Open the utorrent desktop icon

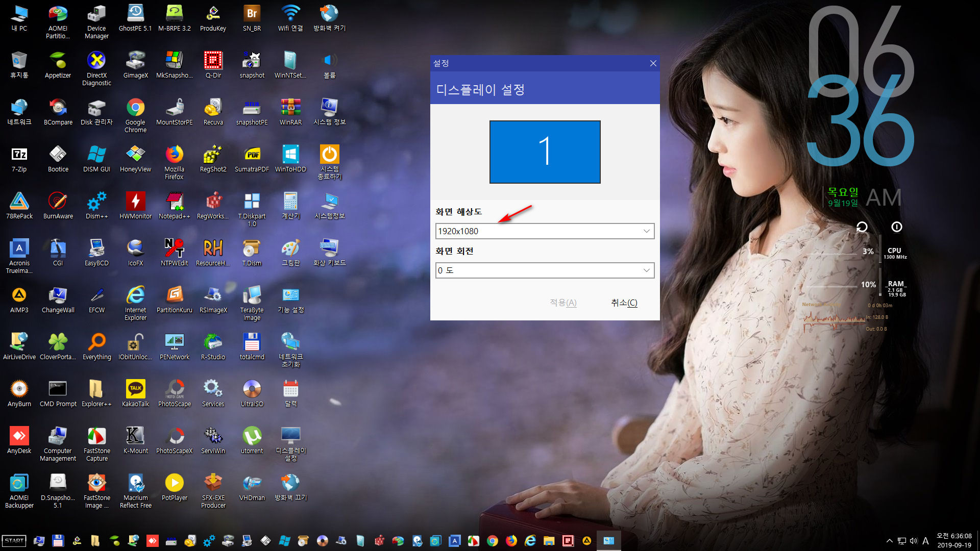click(252, 440)
